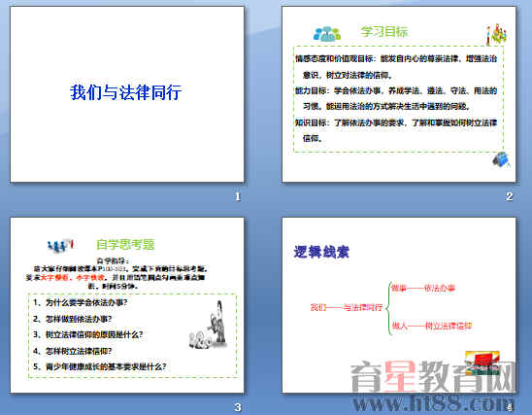Click the green heading 学习目标
This screenshot has width=532, height=415.
click(384, 31)
